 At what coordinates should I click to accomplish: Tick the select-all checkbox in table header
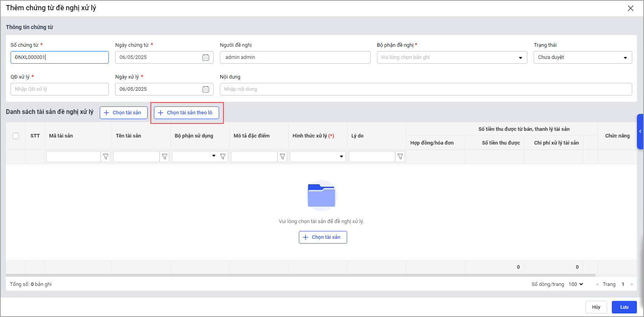[x=16, y=136]
